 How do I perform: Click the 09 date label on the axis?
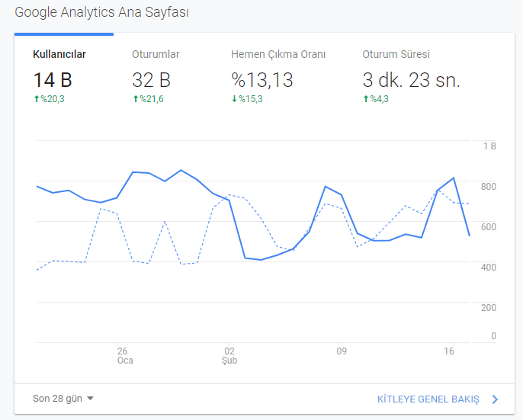point(342,351)
